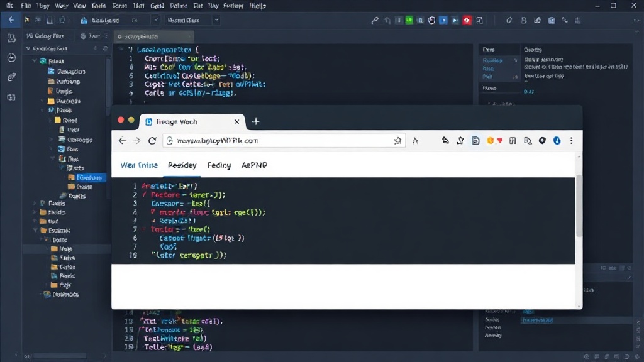Click the pen tool icon in IDE toolbar
The height and width of the screenshot is (362, 644).
(x=375, y=20)
